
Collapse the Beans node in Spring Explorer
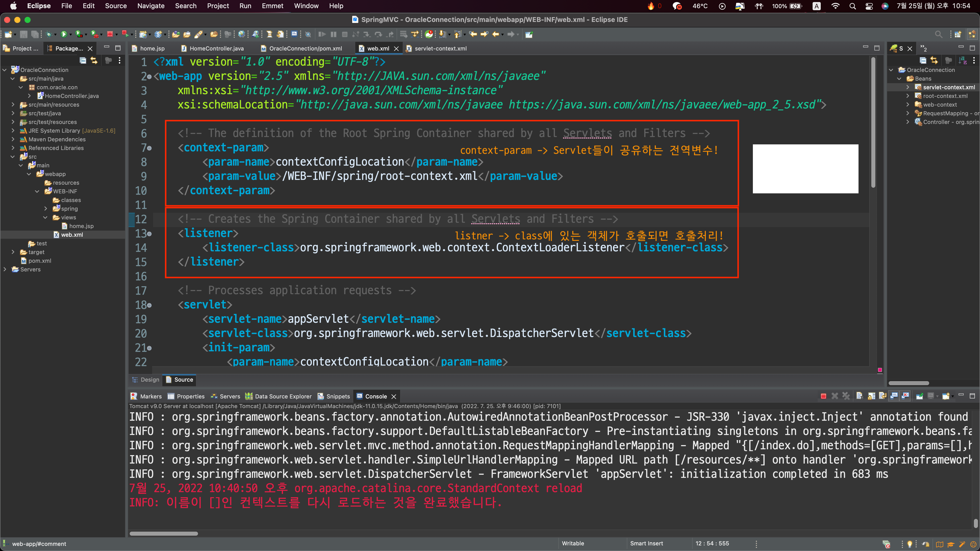pos(899,78)
